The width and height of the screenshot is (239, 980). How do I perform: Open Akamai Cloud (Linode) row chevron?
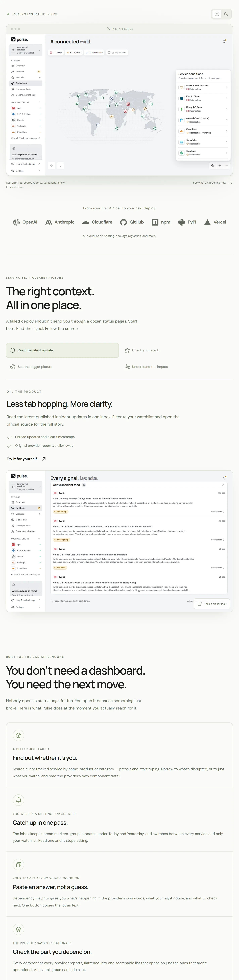point(227,120)
